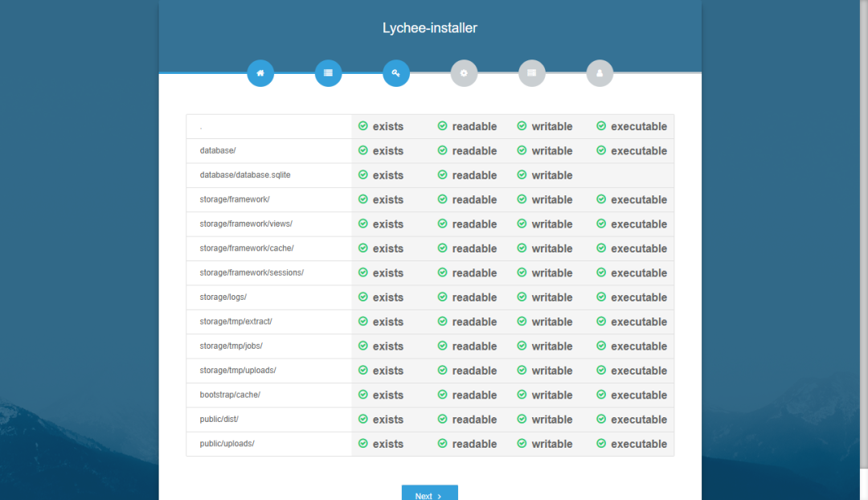868x500 pixels.
Task: Click the exists check icon for storage/framework/views/
Action: click(363, 223)
